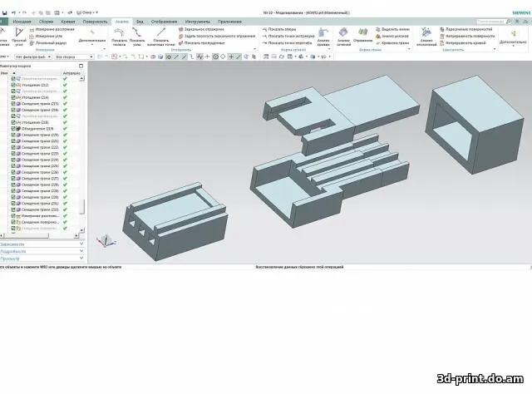Open the Поверхность ribbon tab
The width and height of the screenshot is (532, 394).
95,22
